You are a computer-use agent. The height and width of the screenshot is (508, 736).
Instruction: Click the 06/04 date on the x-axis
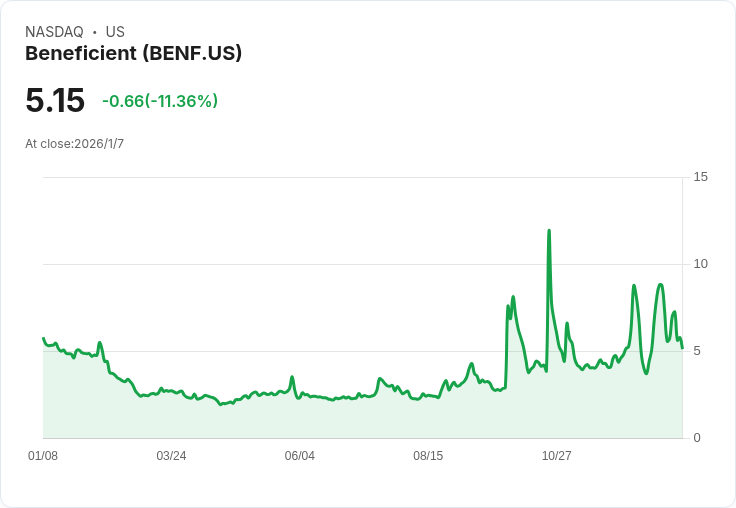[299, 456]
